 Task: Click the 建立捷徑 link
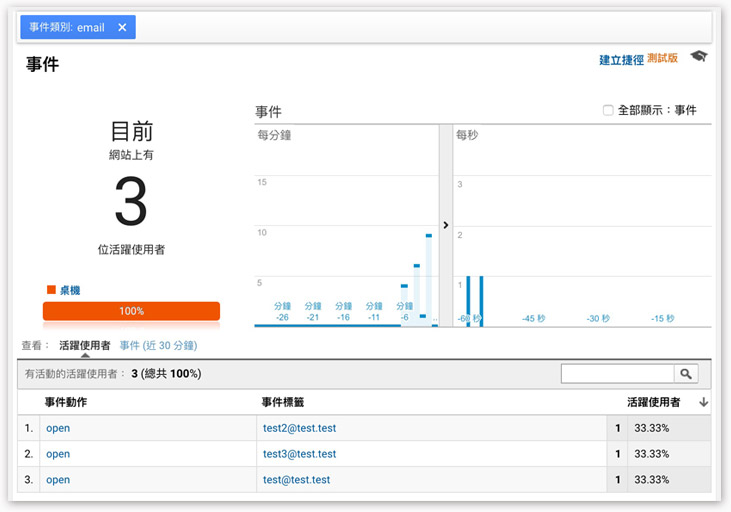coord(621,60)
